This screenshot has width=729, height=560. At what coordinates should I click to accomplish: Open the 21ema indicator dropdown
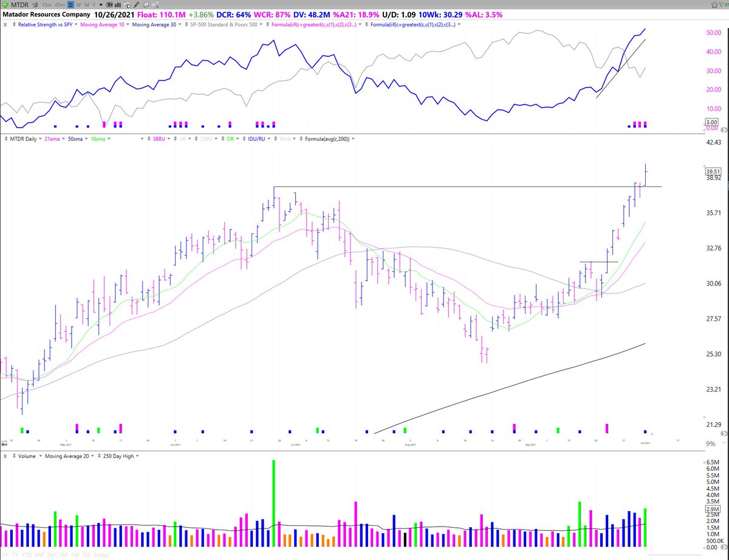63,140
